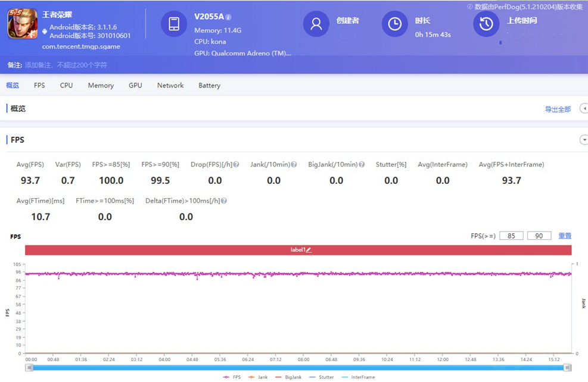Image resolution: width=588 pixels, height=382 pixels.
Task: Click the FPS threshold field showing 90
Action: point(539,236)
